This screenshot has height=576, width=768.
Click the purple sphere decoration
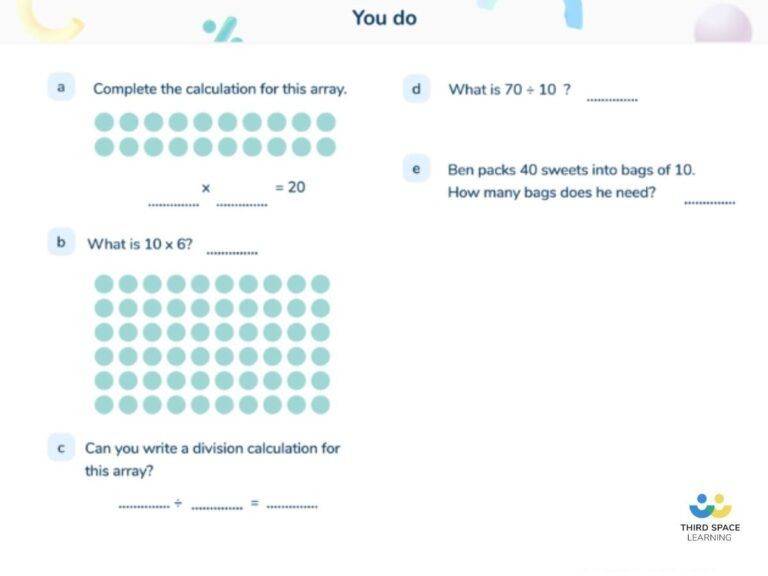722,24
